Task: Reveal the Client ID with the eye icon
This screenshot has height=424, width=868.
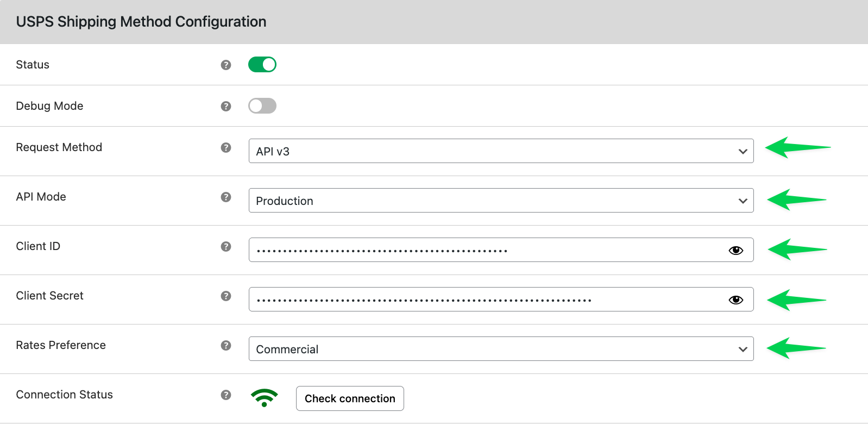Action: (x=736, y=250)
